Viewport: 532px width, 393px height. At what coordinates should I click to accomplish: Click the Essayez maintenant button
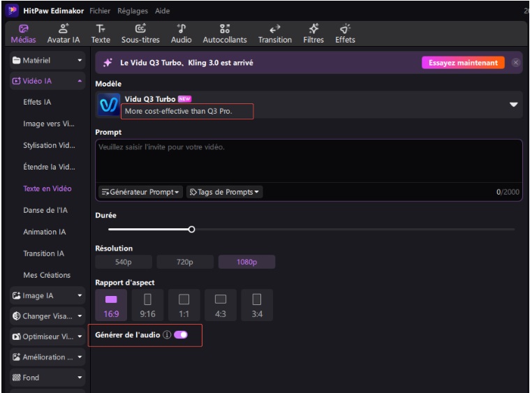[463, 63]
